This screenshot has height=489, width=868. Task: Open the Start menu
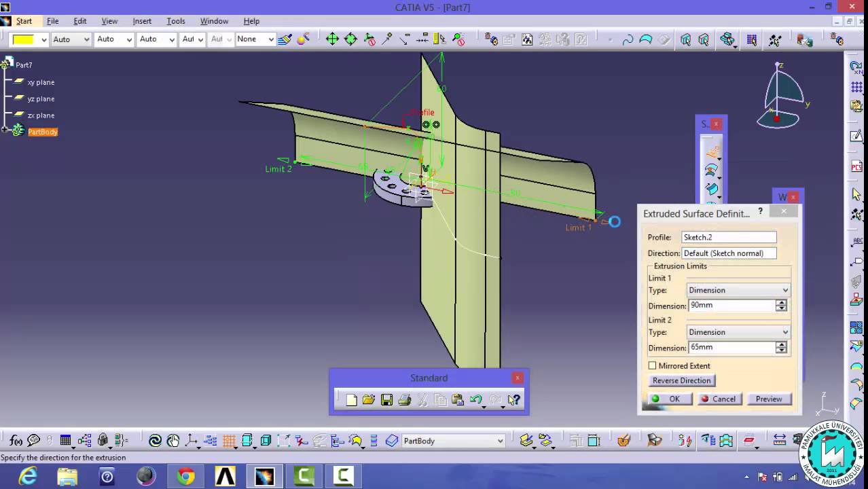coord(24,21)
